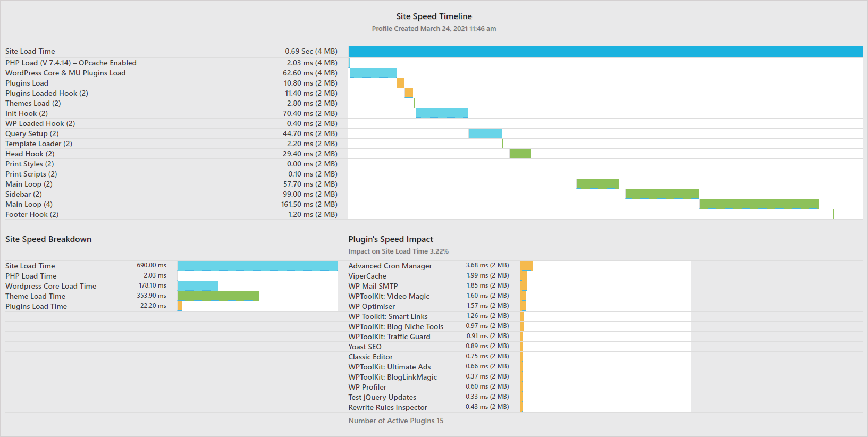Click the Plugins Loaded Hook (2) orange bar

point(408,93)
